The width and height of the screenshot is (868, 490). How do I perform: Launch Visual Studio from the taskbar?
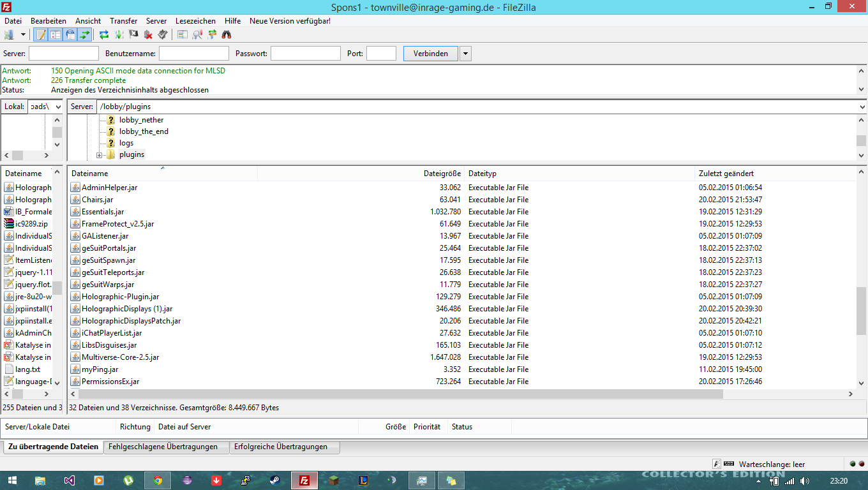pyautogui.click(x=70, y=480)
